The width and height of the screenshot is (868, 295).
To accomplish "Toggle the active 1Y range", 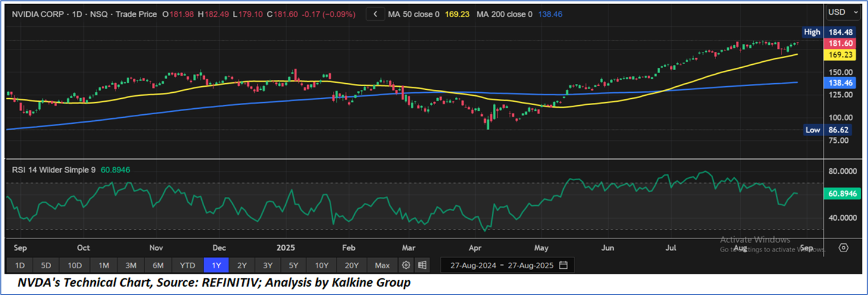I will point(215,265).
